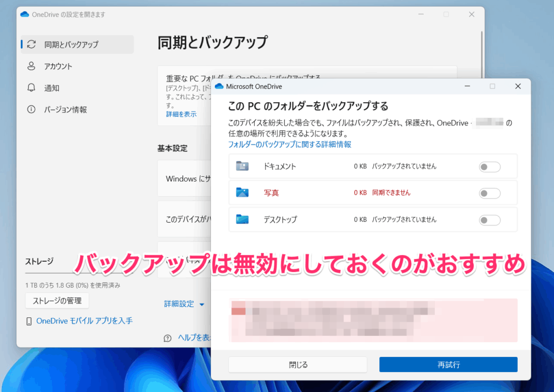Click the 閉じる button

[298, 364]
